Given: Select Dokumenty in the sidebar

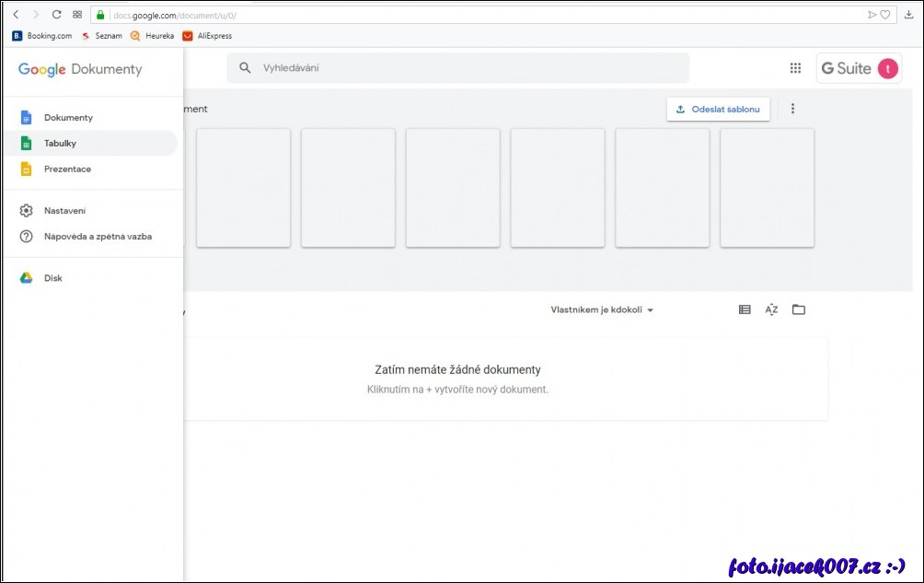Looking at the screenshot, I should (67, 117).
